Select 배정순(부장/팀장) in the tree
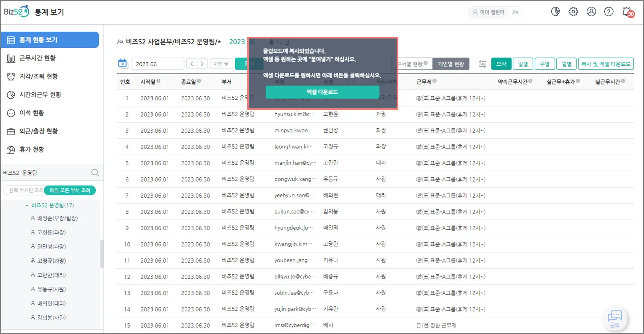This screenshot has width=644, height=334. coord(54,218)
